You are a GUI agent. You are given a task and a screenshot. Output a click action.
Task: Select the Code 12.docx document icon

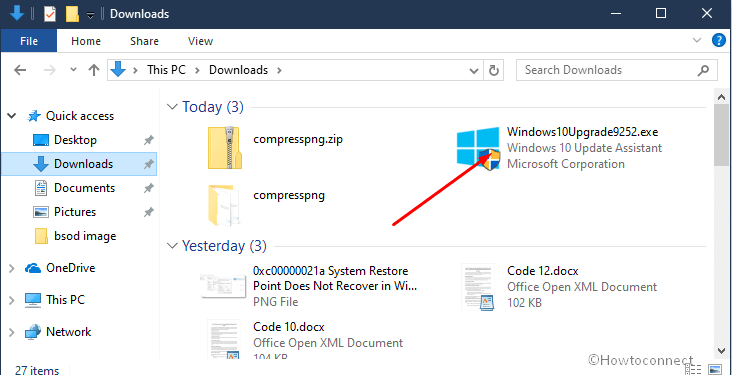478,287
